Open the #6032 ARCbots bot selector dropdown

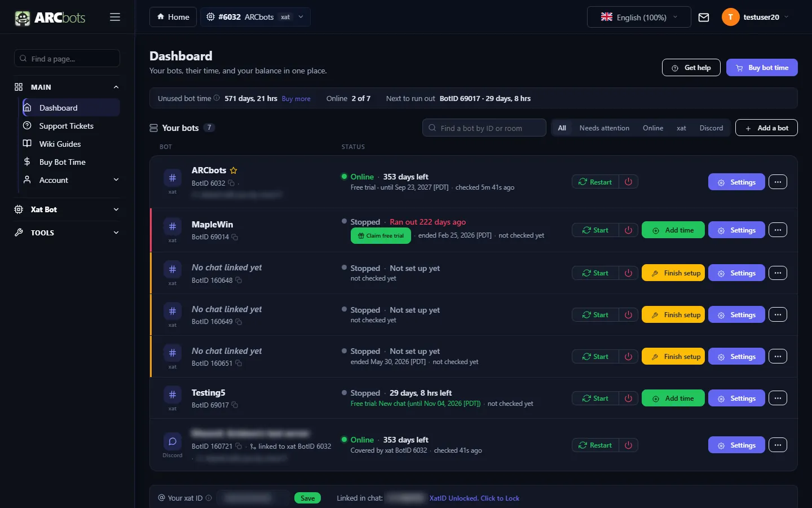pyautogui.click(x=255, y=17)
